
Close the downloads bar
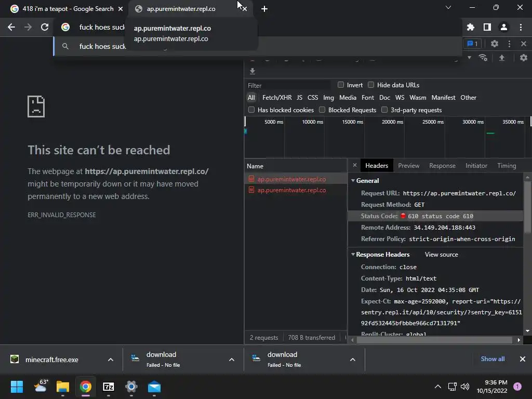(x=523, y=359)
